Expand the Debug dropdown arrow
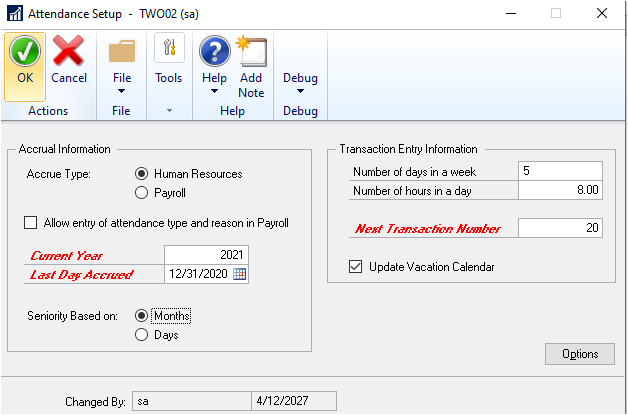The image size is (628, 415). point(300,91)
